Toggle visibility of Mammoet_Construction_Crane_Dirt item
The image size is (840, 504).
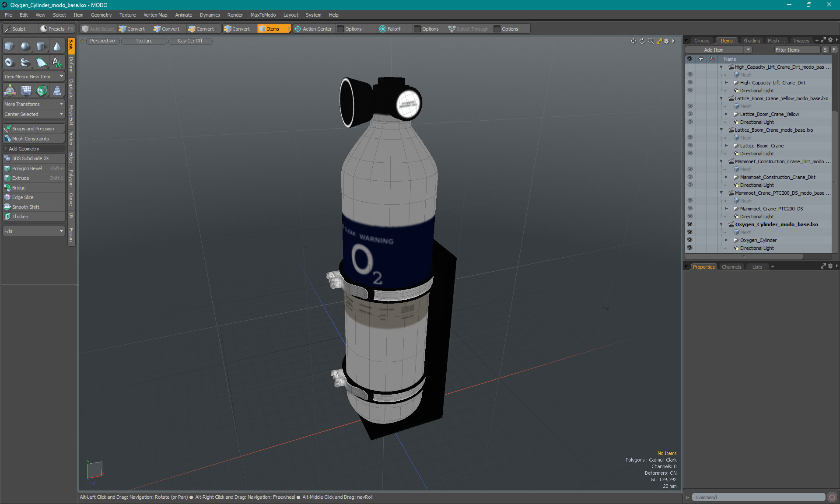[690, 177]
